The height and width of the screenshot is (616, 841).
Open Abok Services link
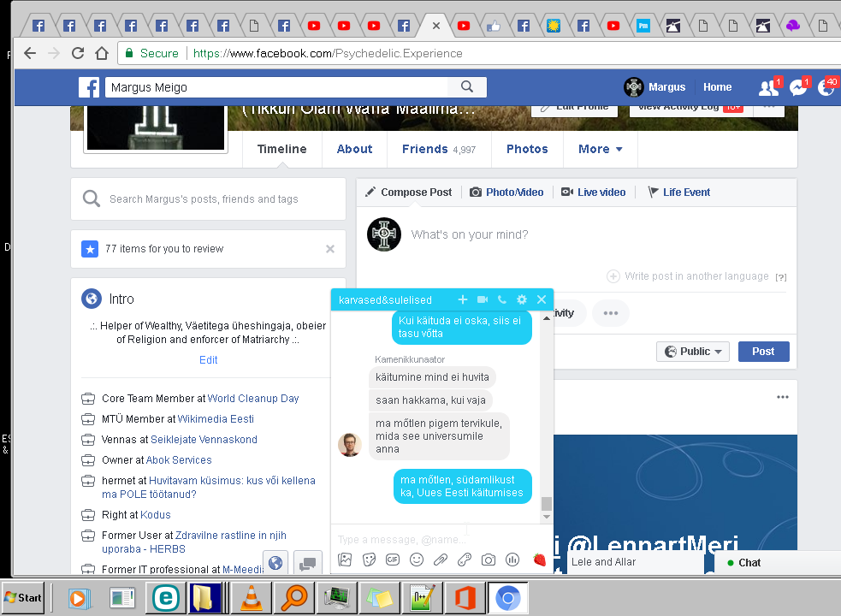coord(179,459)
